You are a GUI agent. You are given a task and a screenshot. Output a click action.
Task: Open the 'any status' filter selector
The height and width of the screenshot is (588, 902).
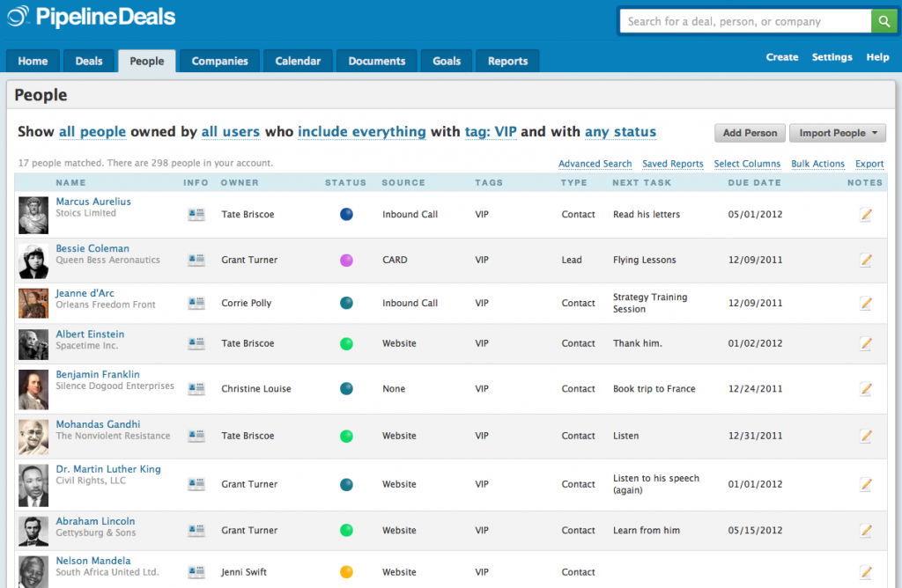point(620,131)
